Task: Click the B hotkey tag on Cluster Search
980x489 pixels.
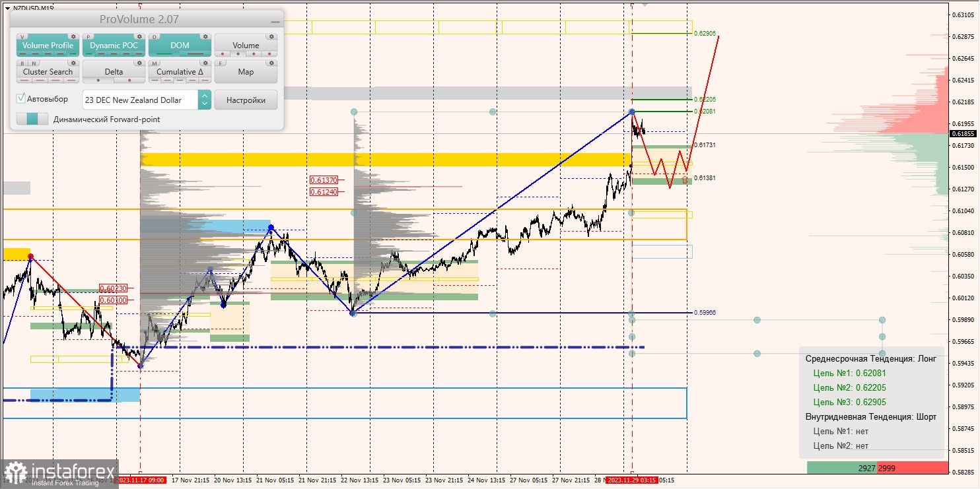Action: pos(24,63)
